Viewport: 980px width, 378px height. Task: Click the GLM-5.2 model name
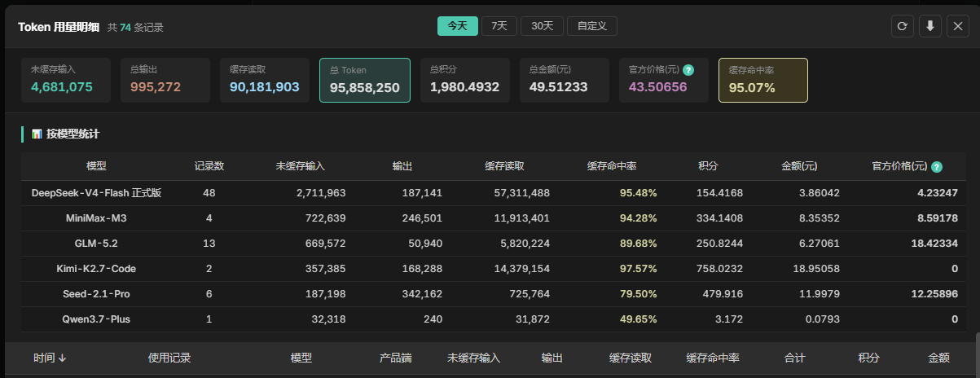(96, 244)
